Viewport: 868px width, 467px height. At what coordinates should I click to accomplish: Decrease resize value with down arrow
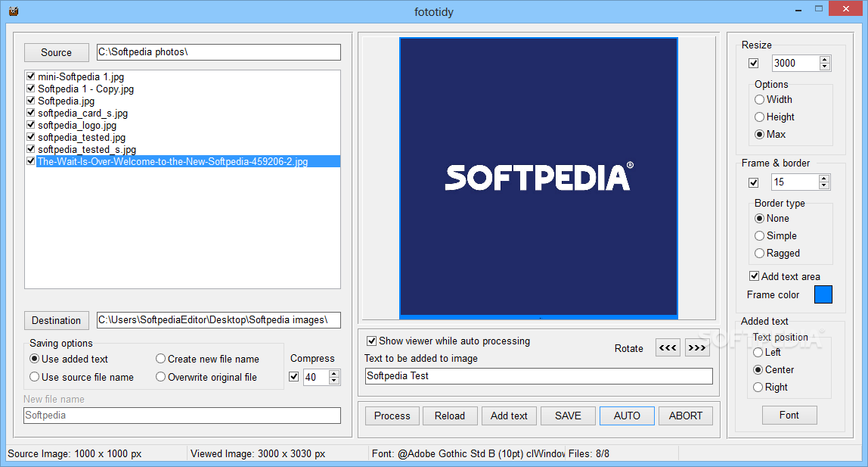(825, 67)
